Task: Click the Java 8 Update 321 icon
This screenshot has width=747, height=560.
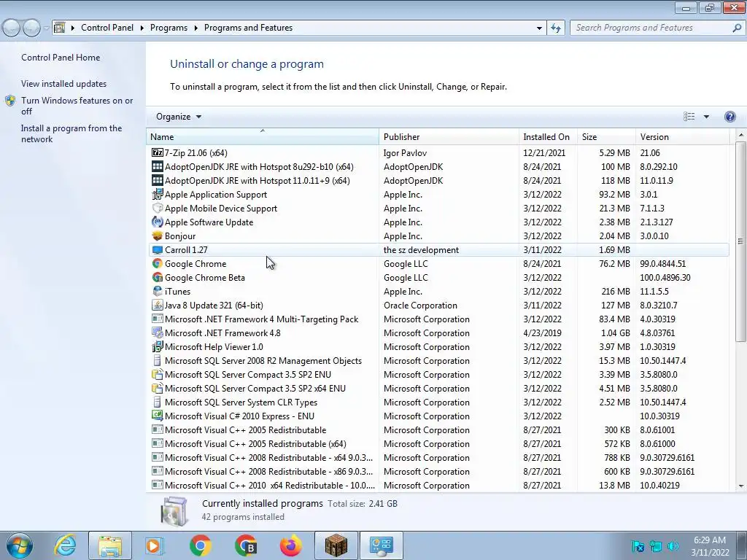Action: 158,306
